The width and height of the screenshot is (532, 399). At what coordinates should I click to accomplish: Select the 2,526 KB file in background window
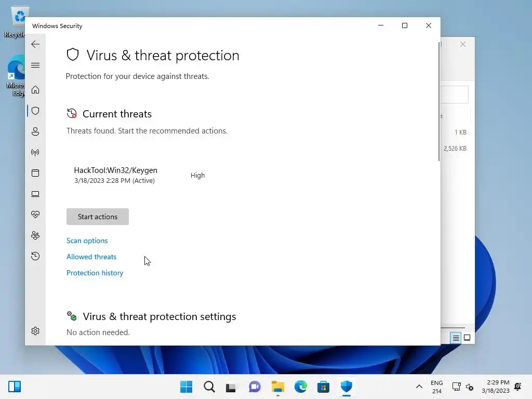[455, 148]
